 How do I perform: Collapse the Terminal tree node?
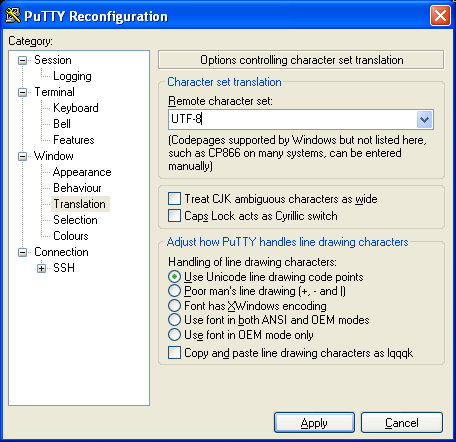[x=22, y=92]
